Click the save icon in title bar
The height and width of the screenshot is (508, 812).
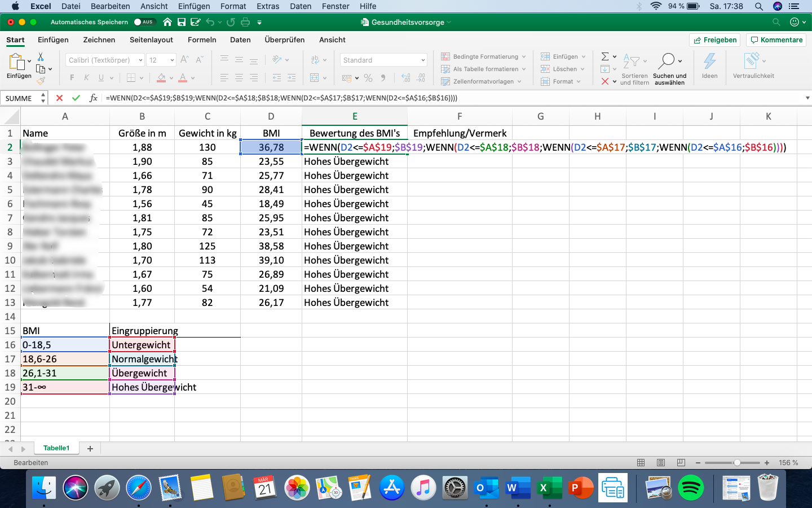coord(182,22)
